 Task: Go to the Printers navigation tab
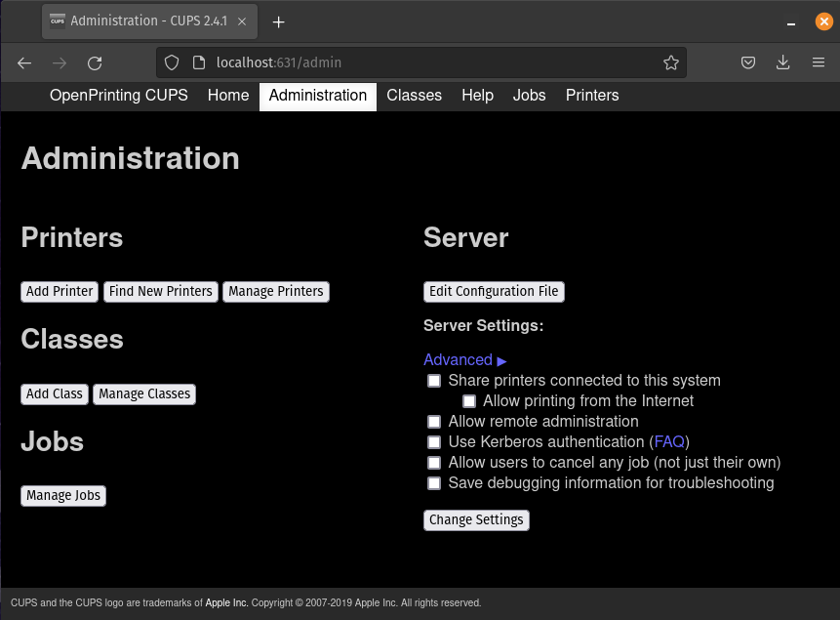point(592,96)
